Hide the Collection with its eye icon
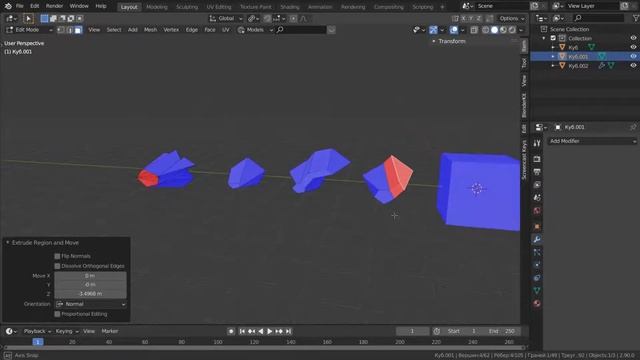The image size is (640, 360). 633,38
